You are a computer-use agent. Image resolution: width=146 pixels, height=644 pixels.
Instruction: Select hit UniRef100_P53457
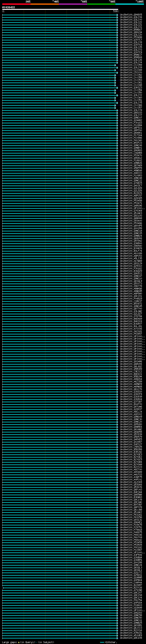(131, 334)
